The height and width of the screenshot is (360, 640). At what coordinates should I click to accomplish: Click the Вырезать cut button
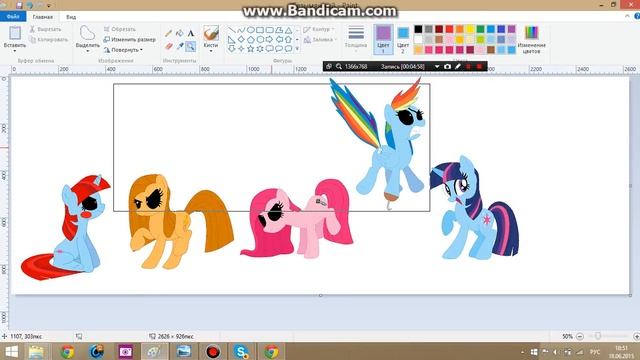click(45, 29)
